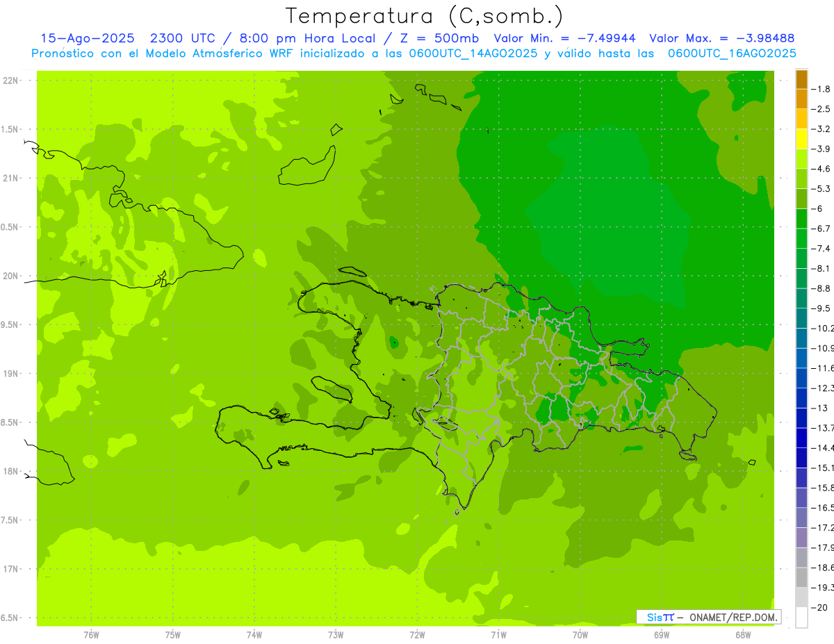Click the '21N' latitude axis label
This screenshot has height=644, width=834.
pos(10,179)
